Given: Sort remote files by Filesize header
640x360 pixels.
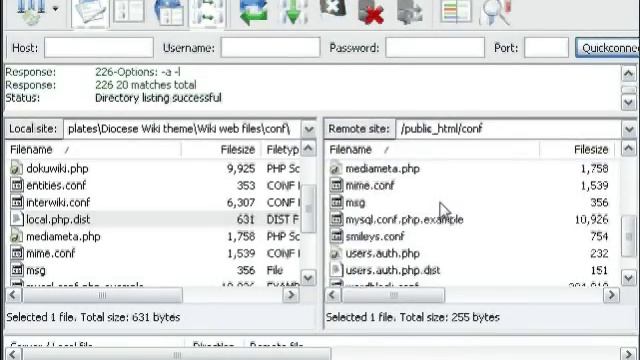Looking at the screenshot, I should click(577, 149).
